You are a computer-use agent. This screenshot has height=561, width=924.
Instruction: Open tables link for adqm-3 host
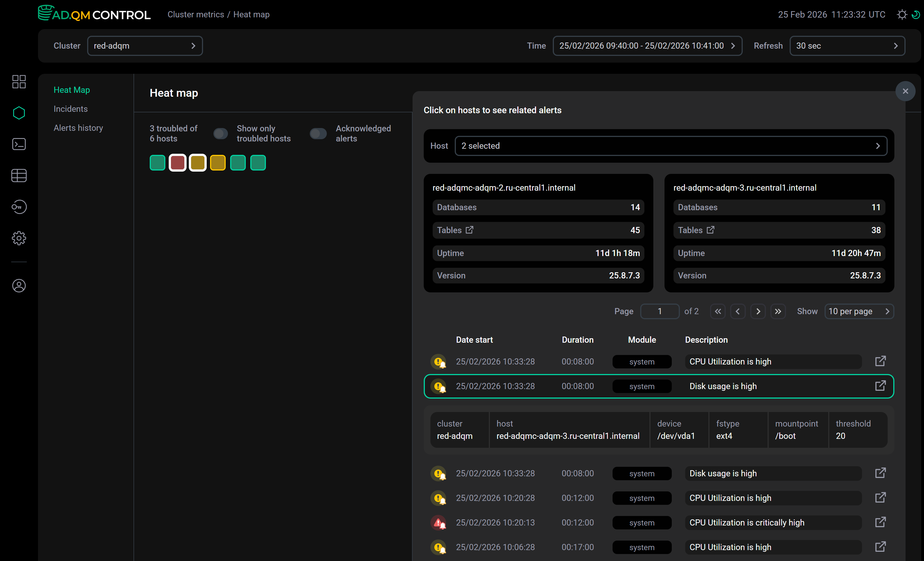[710, 230]
